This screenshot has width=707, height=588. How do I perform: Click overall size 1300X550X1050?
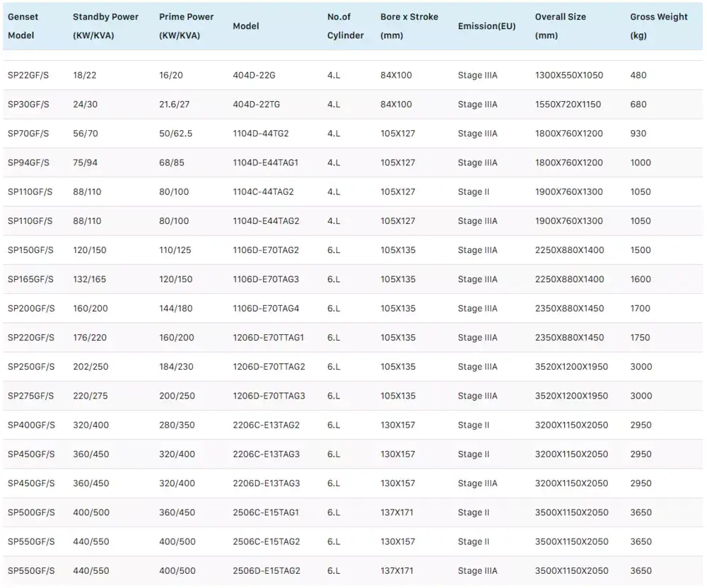click(569, 75)
